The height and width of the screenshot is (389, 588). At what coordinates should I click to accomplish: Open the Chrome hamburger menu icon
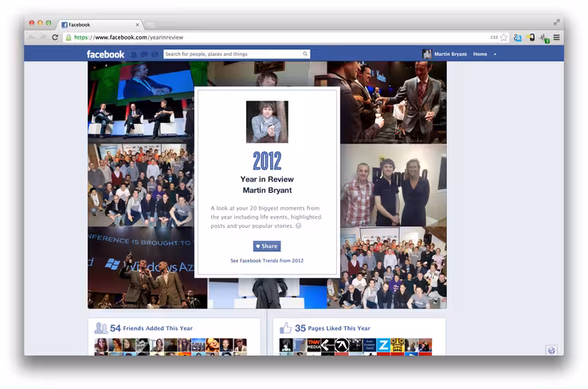click(x=556, y=37)
